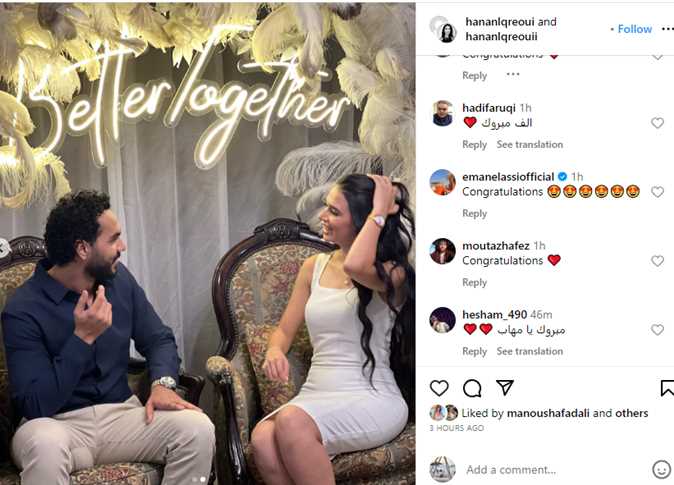Show translation of hesham_490's comment
This screenshot has width=674, height=485.
pos(530,351)
